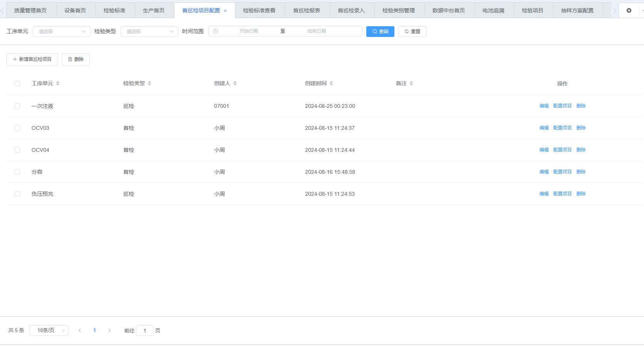644x346 pixels.
Task: Edit the 分容 row
Action: (544, 172)
